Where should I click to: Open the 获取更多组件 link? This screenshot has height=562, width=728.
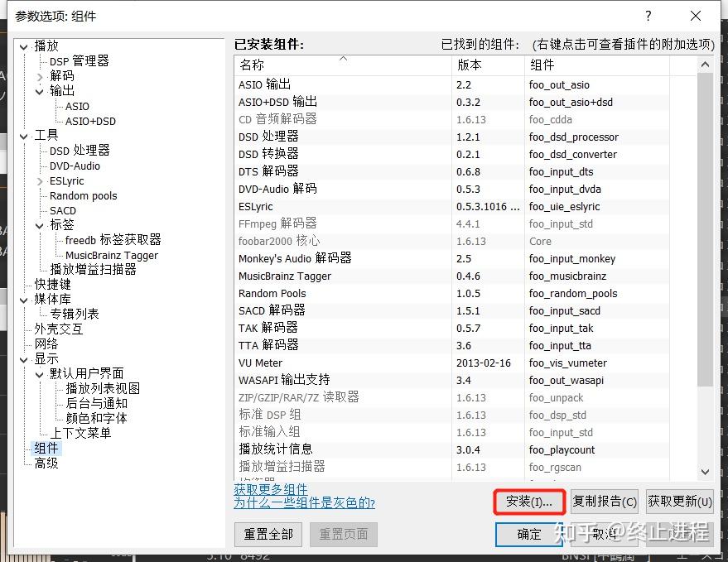pos(270,488)
